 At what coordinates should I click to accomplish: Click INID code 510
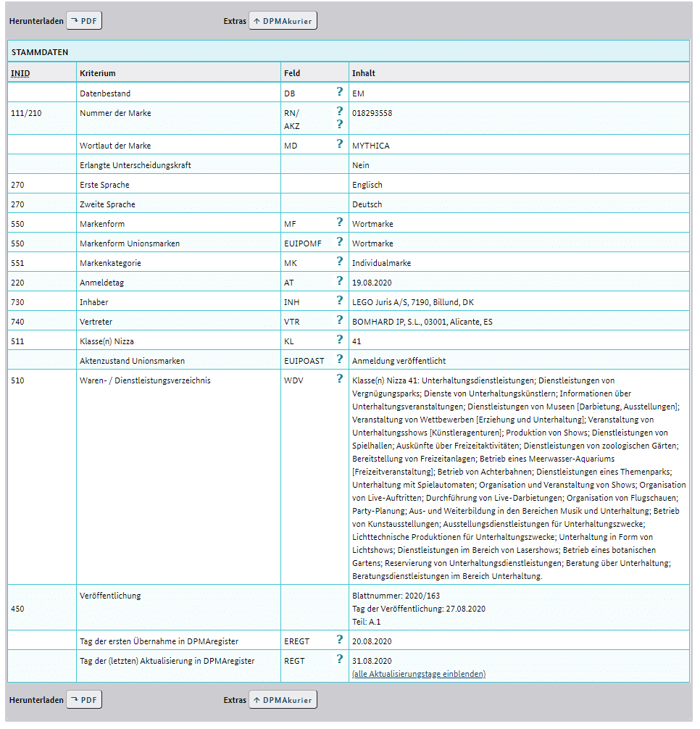(17, 380)
